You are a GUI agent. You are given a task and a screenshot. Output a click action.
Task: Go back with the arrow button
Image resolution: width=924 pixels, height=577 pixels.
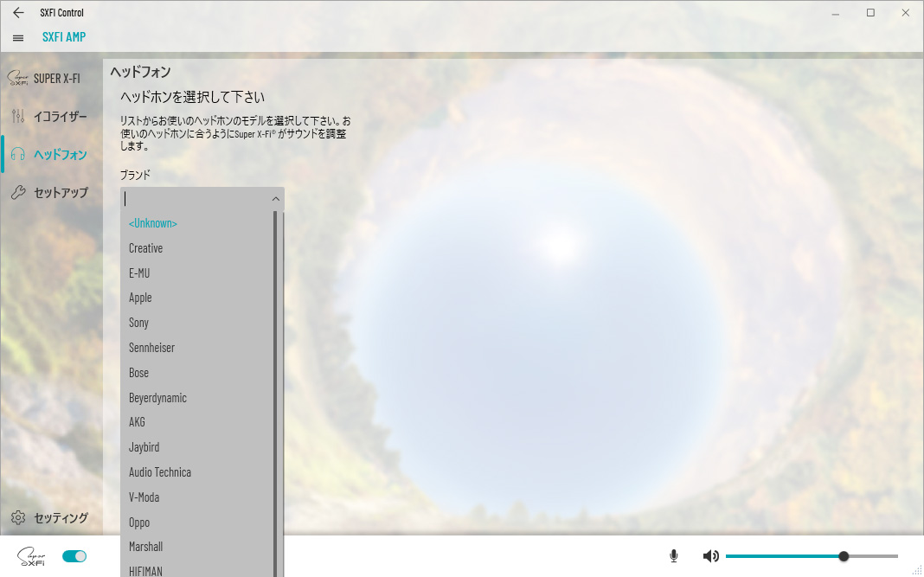[18, 12]
